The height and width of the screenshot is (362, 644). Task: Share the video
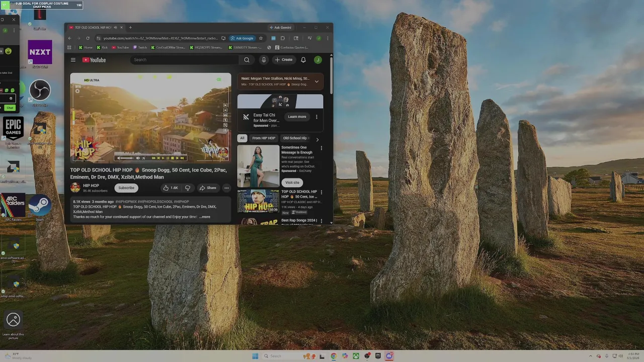(208, 188)
